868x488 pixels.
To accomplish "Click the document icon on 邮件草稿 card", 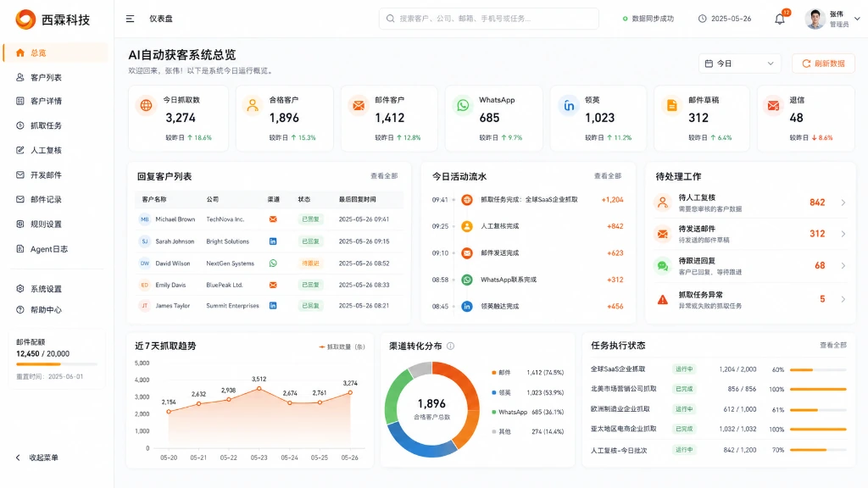I will (672, 105).
